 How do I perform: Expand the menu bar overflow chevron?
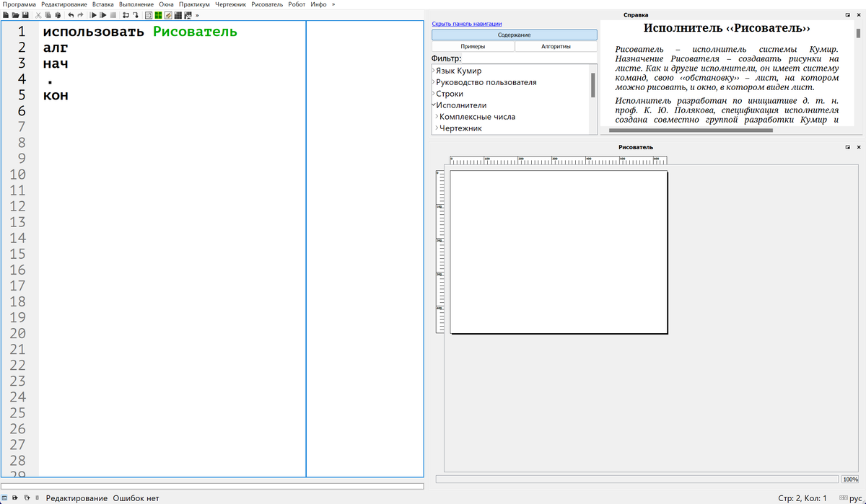(x=333, y=4)
